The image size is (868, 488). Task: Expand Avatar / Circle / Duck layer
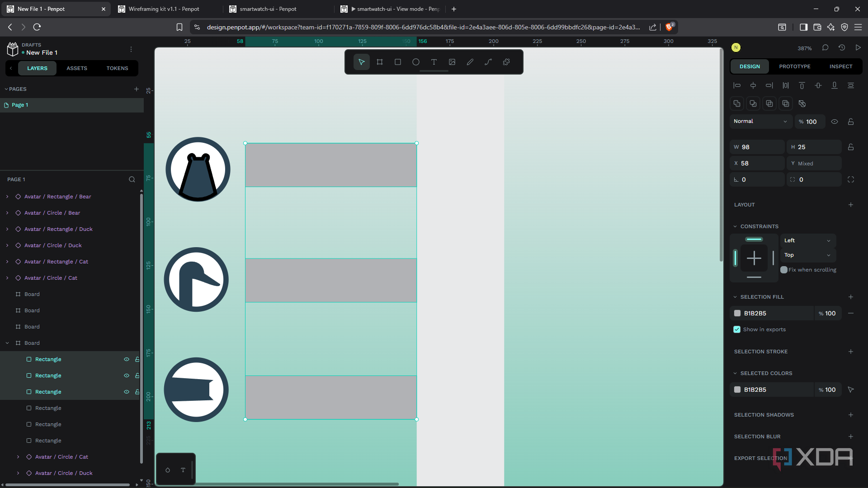coord(7,245)
